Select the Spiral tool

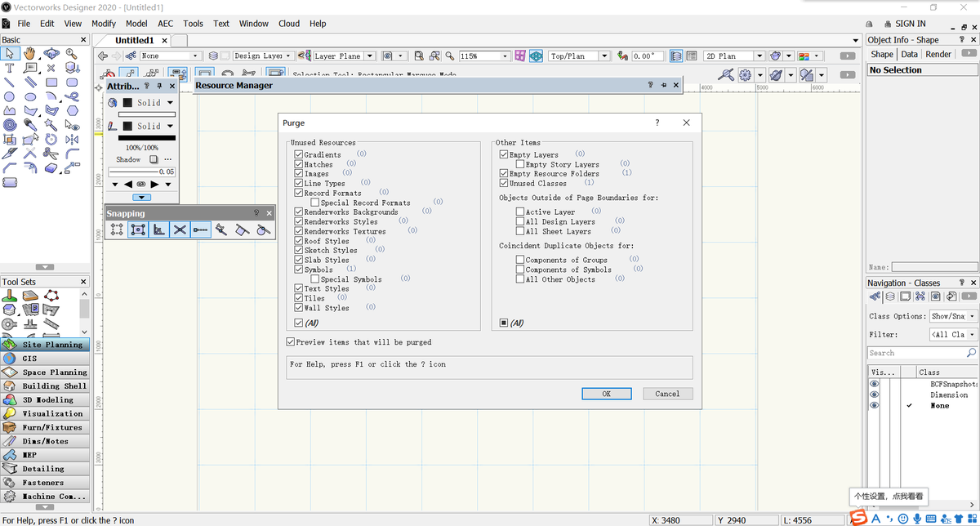point(10,125)
